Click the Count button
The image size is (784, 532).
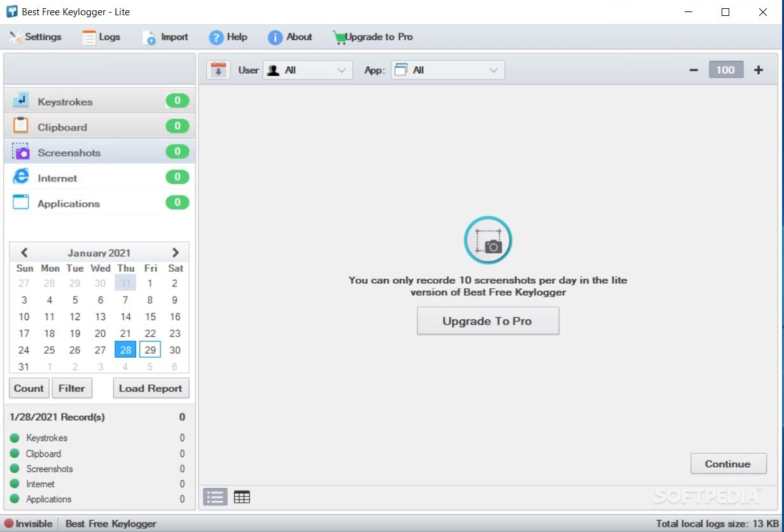29,388
